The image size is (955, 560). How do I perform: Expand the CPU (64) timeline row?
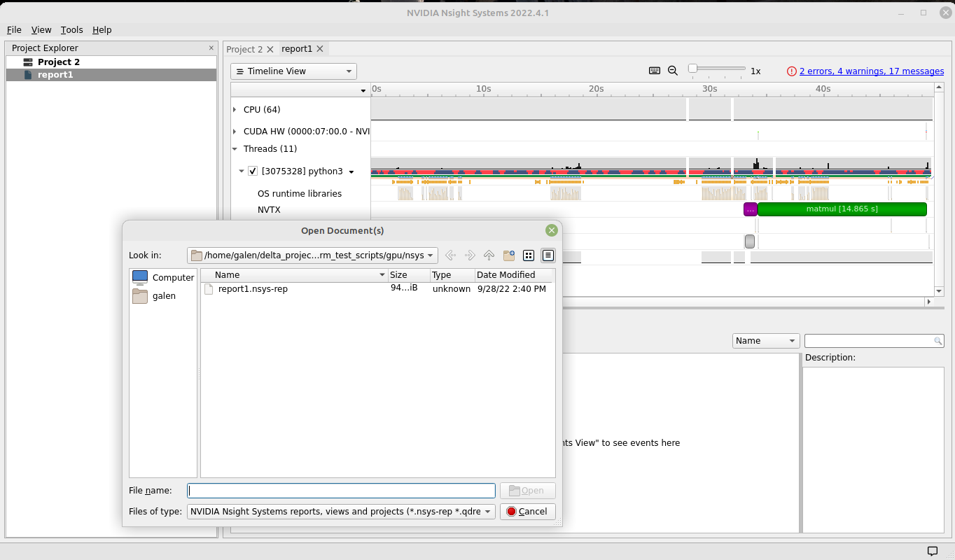pos(235,110)
